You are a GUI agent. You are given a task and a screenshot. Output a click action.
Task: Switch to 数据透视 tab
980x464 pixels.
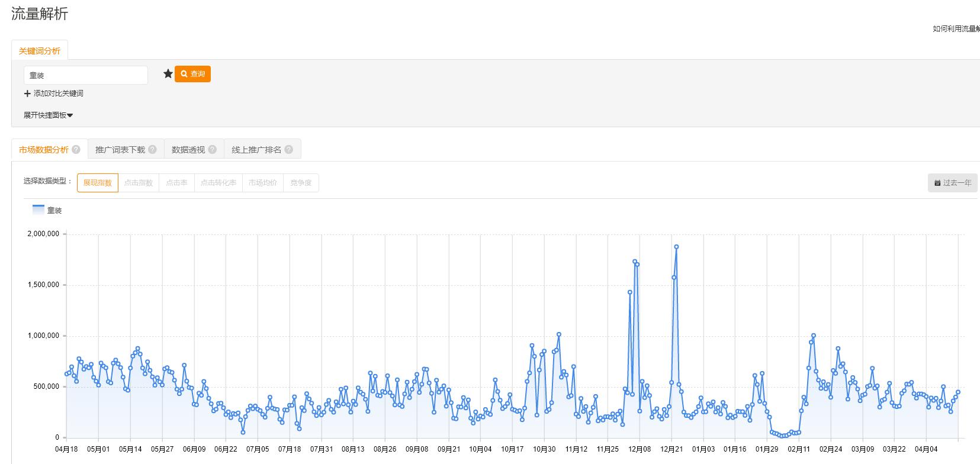pyautogui.click(x=194, y=150)
